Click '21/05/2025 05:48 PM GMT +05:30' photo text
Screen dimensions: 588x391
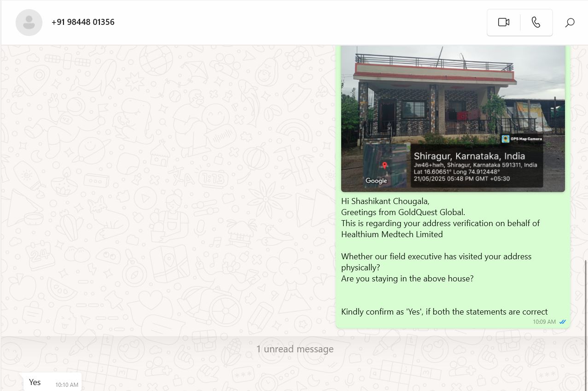click(x=462, y=179)
